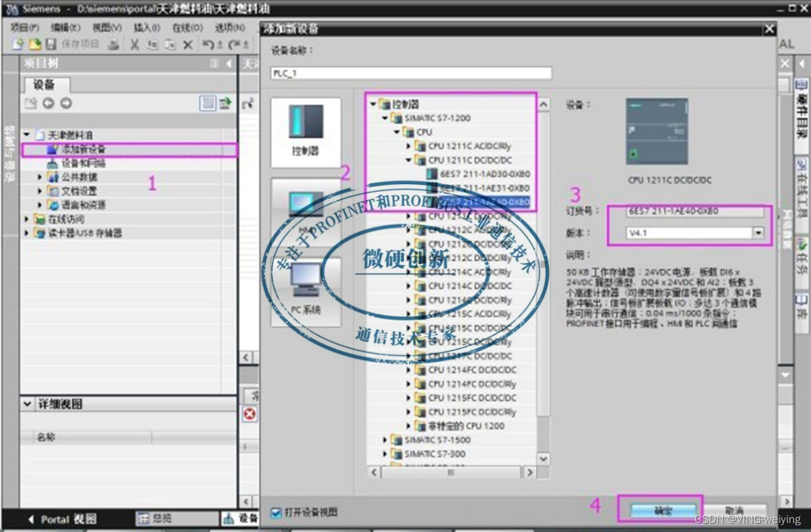Open the 编辑(E) menu
The image size is (811, 532).
pyautogui.click(x=66, y=27)
